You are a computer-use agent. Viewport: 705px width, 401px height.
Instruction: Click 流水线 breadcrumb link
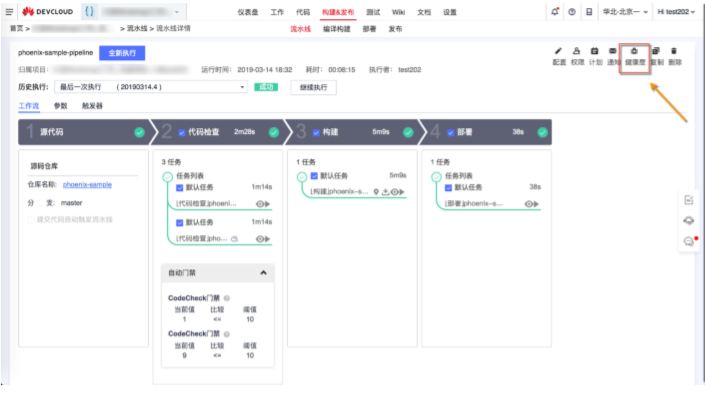pyautogui.click(x=137, y=28)
